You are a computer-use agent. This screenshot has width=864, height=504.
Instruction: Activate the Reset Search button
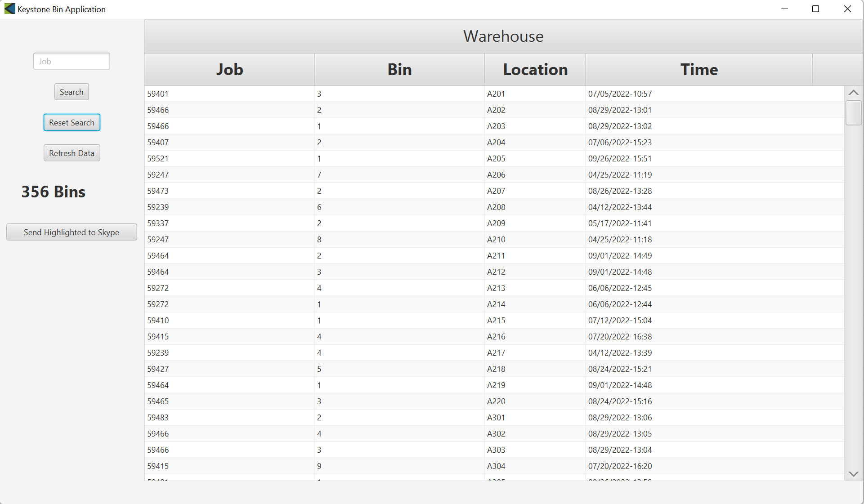[x=72, y=122]
